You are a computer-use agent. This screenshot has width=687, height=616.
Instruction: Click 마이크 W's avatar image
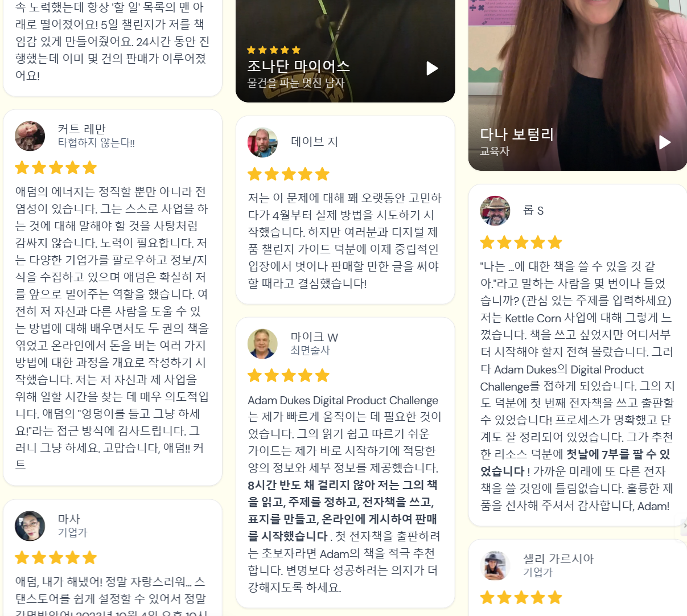coord(262,344)
